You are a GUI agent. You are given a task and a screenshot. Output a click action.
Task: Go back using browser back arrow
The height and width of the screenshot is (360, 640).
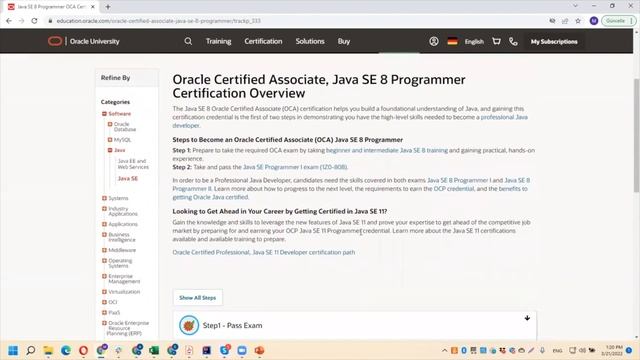tap(9, 21)
